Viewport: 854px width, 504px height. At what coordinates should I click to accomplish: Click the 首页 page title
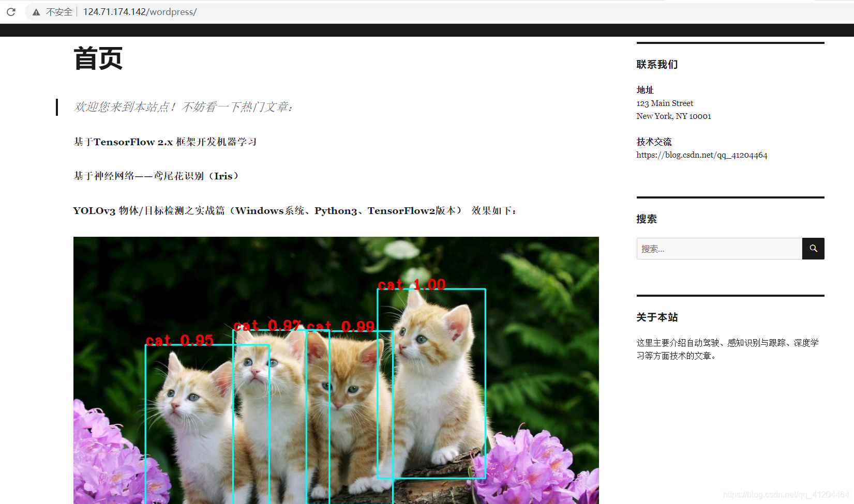point(98,58)
